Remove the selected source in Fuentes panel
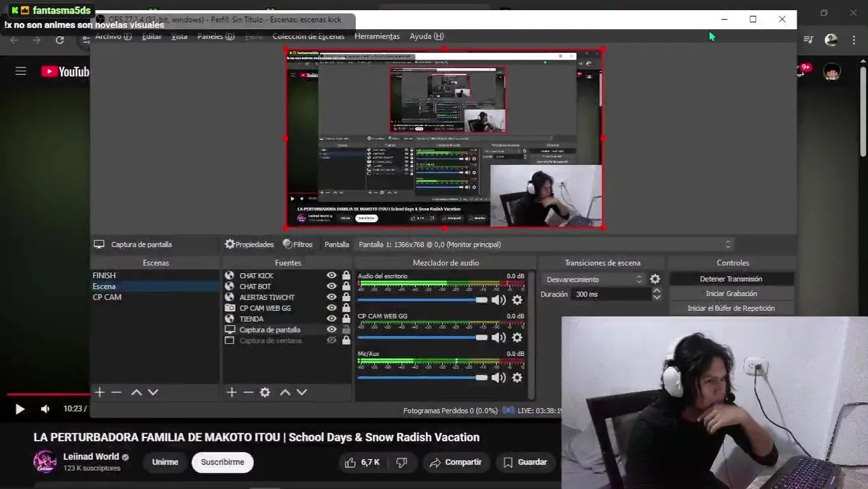Screen dimensions: 868x489 [x=248, y=393]
